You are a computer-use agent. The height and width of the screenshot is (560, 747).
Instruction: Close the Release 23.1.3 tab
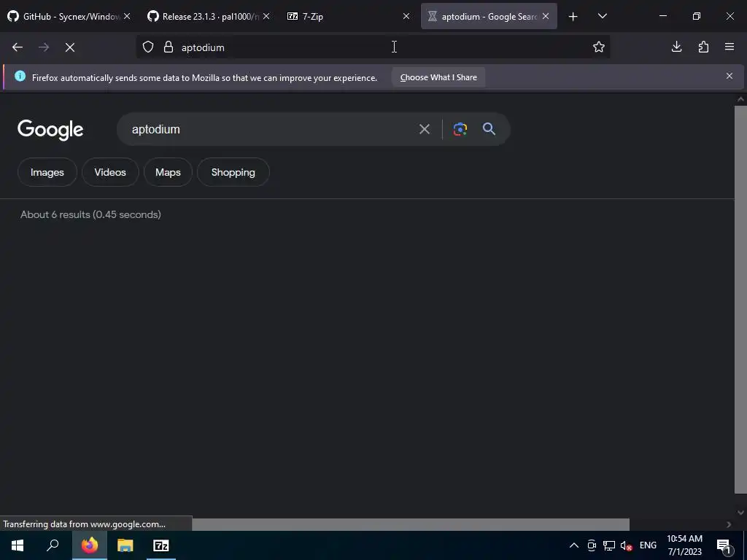coord(266,16)
